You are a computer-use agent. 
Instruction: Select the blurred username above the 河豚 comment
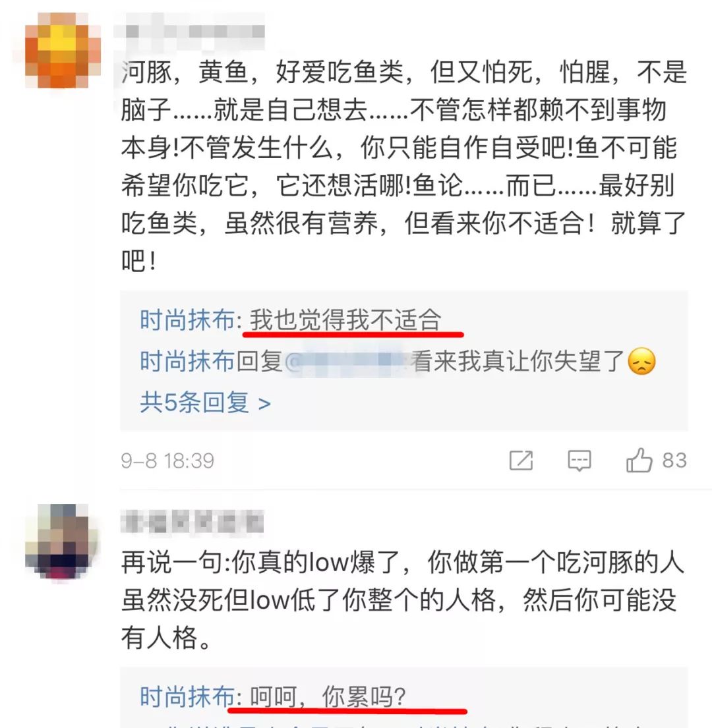pyautogui.click(x=189, y=32)
